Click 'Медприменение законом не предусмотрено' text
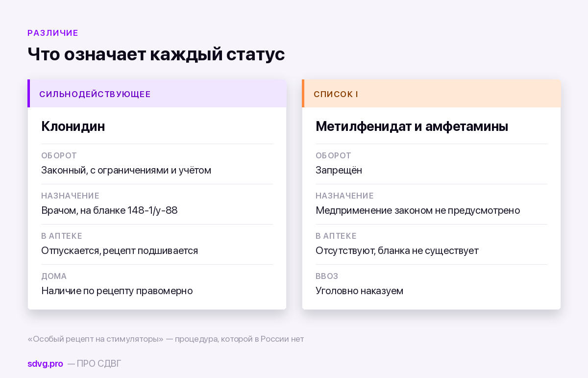 point(417,211)
